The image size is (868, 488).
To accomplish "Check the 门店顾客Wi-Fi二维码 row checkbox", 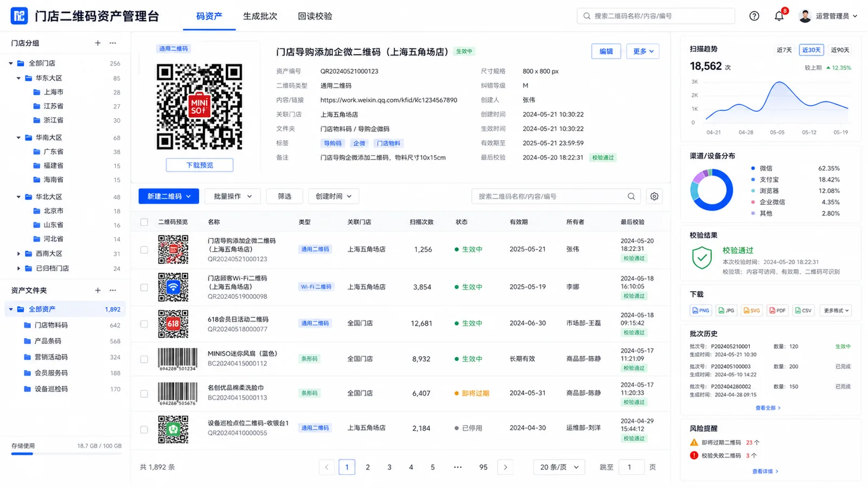I will pos(144,287).
